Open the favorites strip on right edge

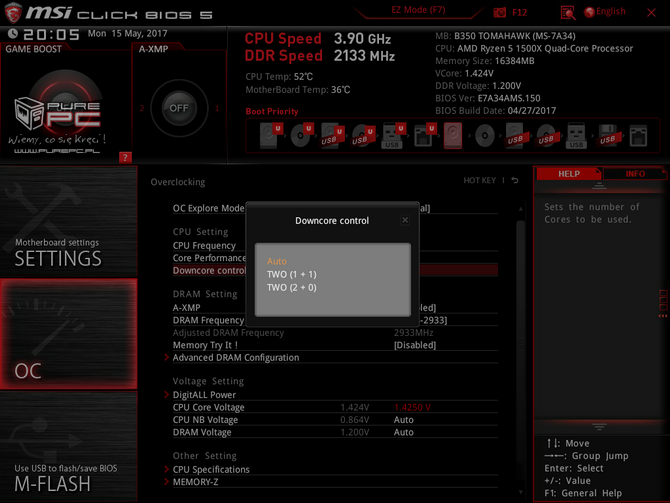point(663,303)
